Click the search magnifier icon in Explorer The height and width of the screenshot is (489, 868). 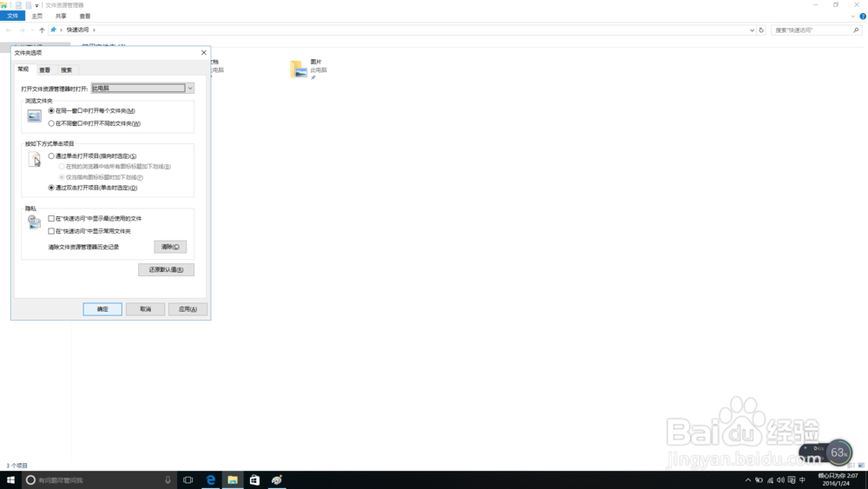click(856, 30)
